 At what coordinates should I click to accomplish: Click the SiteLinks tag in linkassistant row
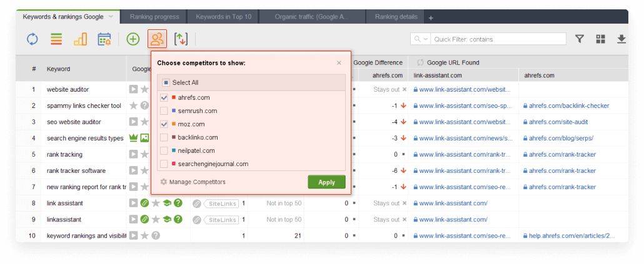click(221, 219)
